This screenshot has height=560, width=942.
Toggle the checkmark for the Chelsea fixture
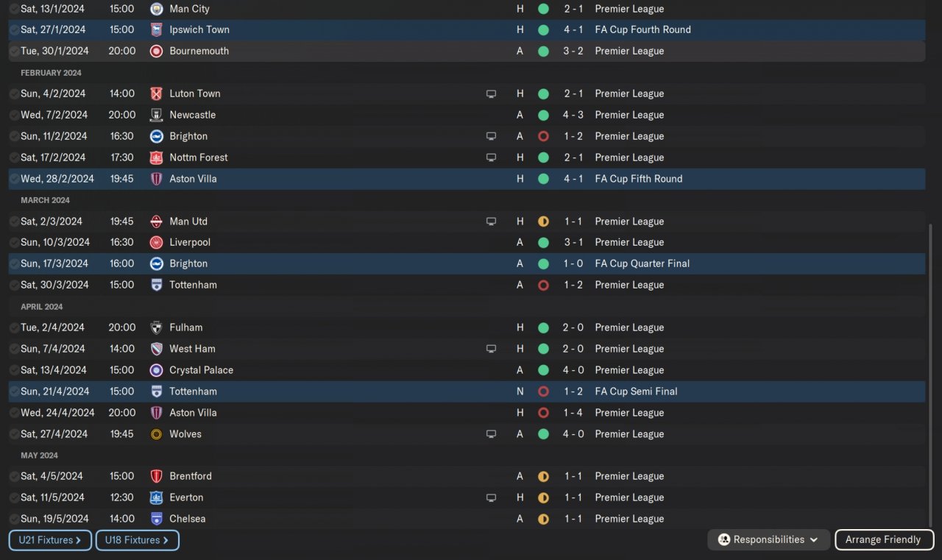tap(14, 519)
